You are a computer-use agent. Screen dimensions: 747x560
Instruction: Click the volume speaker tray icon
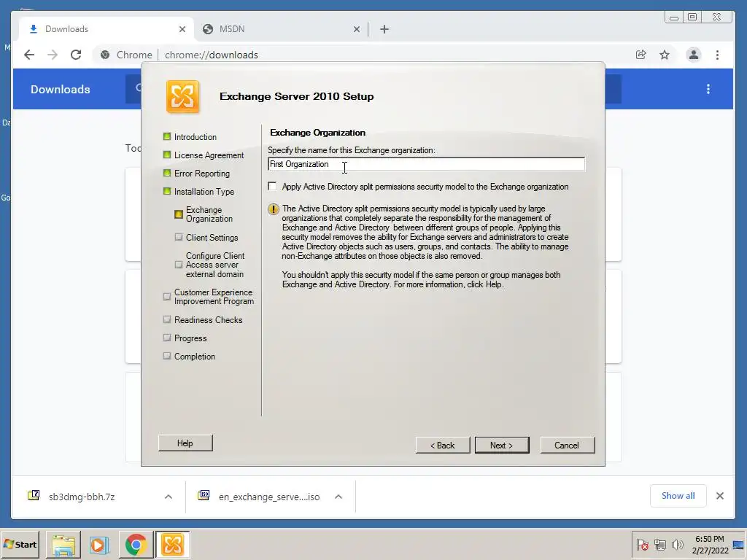click(677, 545)
